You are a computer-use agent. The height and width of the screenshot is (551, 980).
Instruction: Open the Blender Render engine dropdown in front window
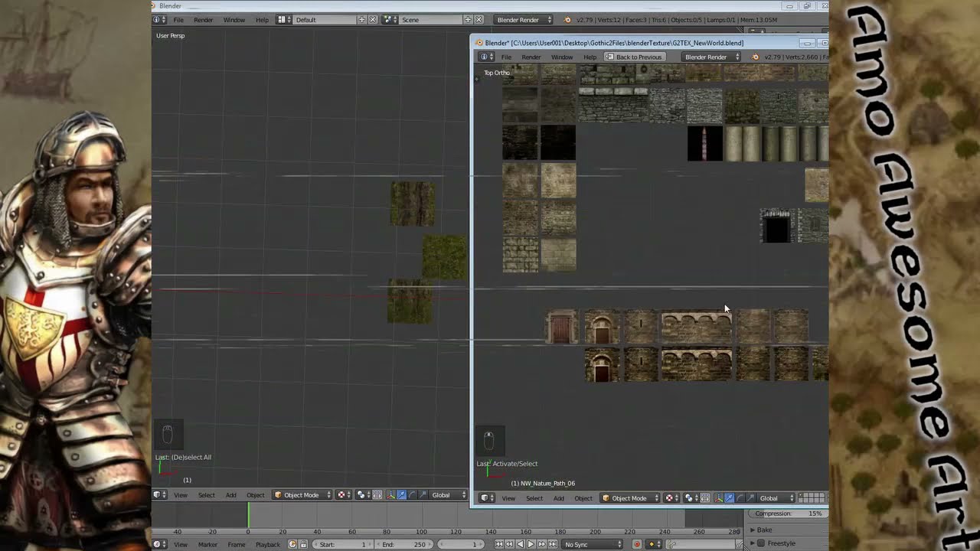coord(712,57)
